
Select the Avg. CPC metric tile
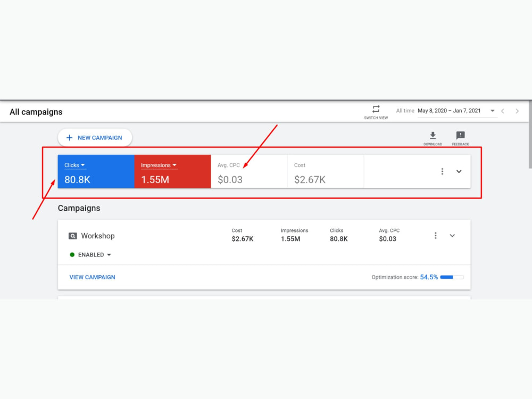click(x=249, y=171)
